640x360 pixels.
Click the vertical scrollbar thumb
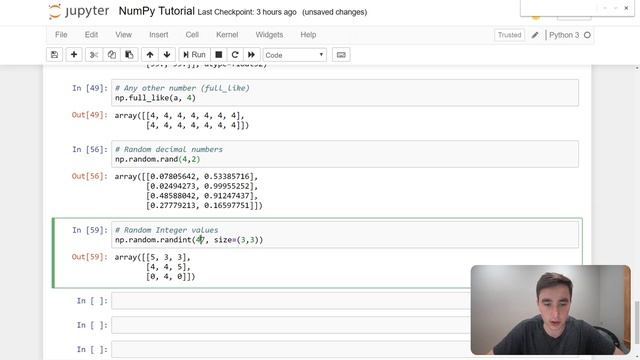(637, 322)
